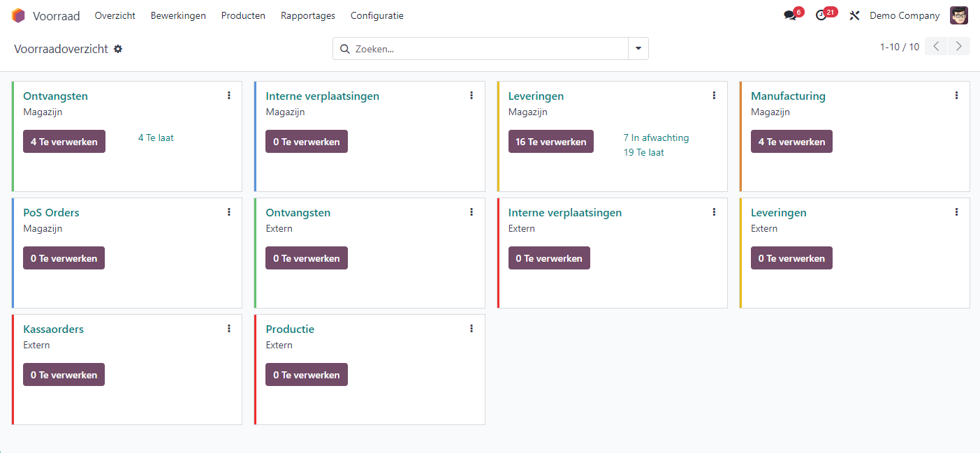Click the 16 Te verwerken button
Image resolution: width=980 pixels, height=453 pixels.
[550, 142]
